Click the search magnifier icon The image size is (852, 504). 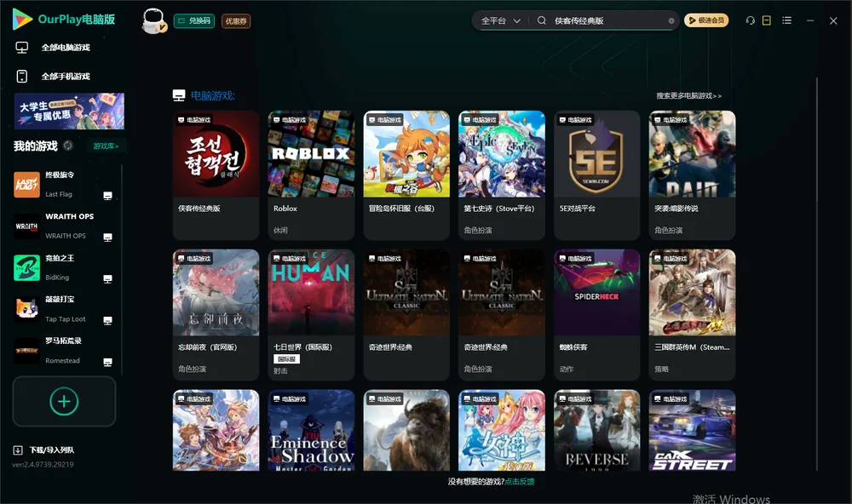tap(542, 20)
